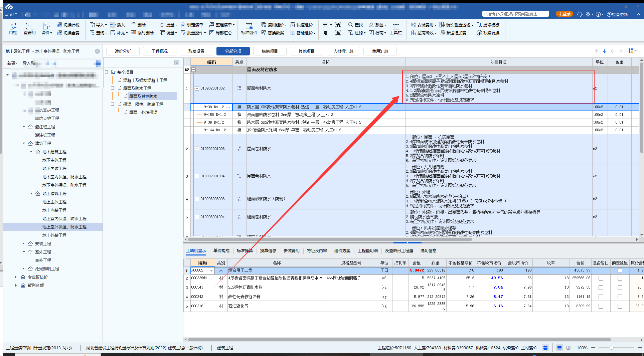Expand the 安装工程 tree node
Image resolution: width=644 pixels, height=356 pixels.
click(x=23, y=243)
